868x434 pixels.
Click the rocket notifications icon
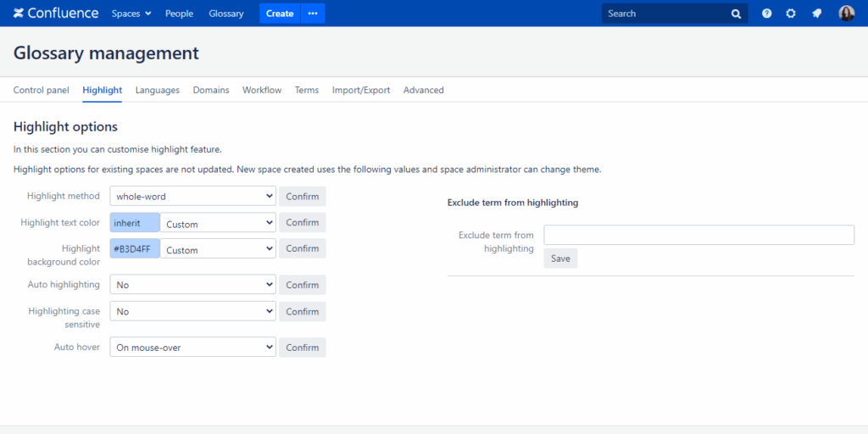pos(816,14)
